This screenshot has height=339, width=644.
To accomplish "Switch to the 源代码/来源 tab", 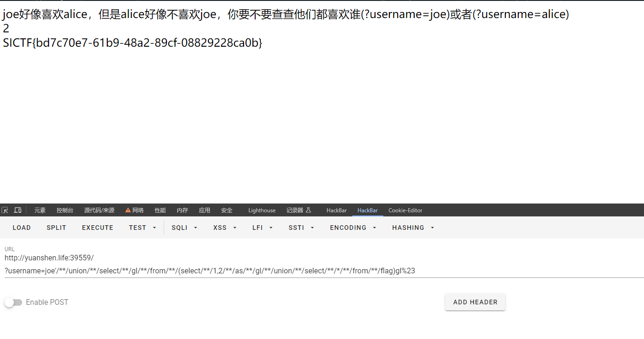I will click(x=99, y=210).
